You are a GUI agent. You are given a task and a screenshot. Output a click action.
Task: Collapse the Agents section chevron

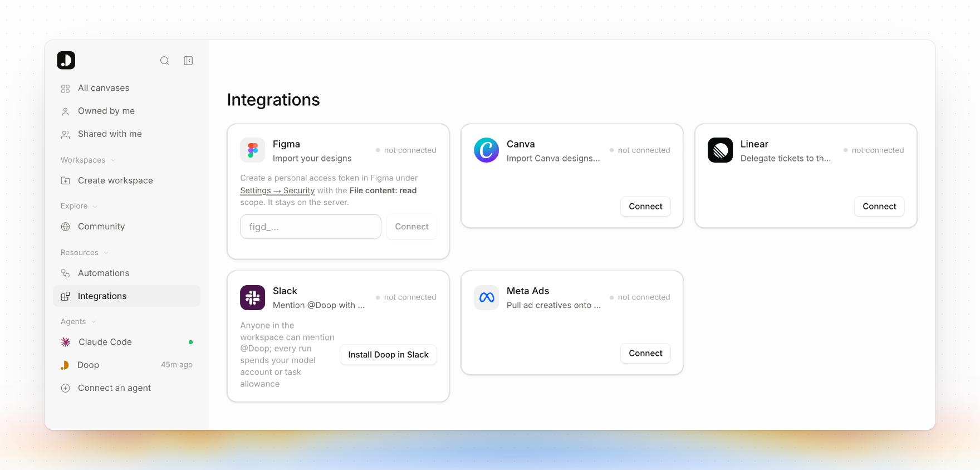click(x=94, y=322)
